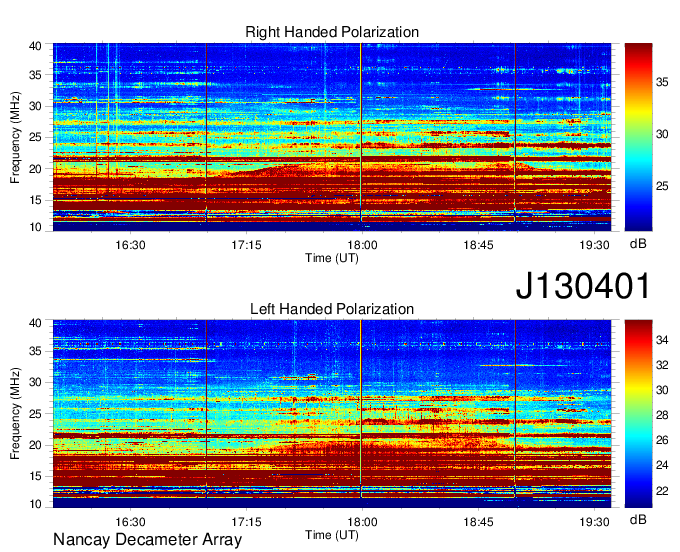The image size is (680, 552).
Task: Click the 20 MHz tick on Left Handed axis
Action: [35, 445]
